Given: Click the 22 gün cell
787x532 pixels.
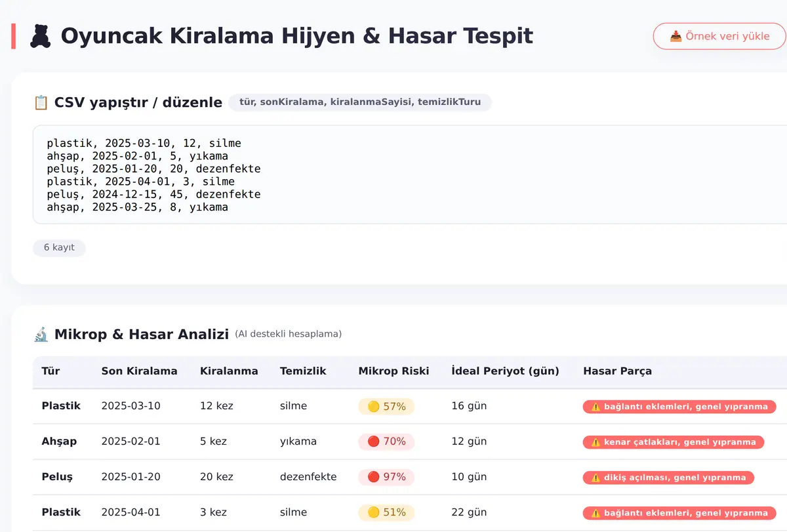Looking at the screenshot, I should (469, 512).
